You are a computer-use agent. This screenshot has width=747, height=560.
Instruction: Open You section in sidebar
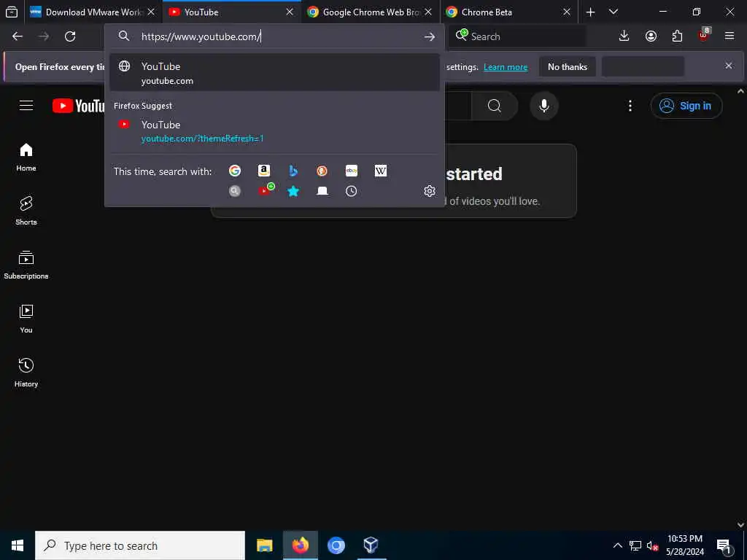tap(26, 319)
